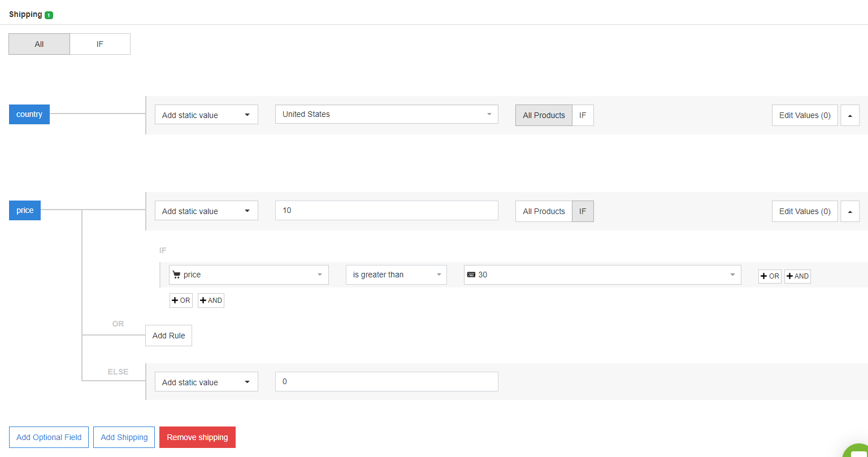
Task: Collapse the country row with its arrow button
Action: pos(850,115)
